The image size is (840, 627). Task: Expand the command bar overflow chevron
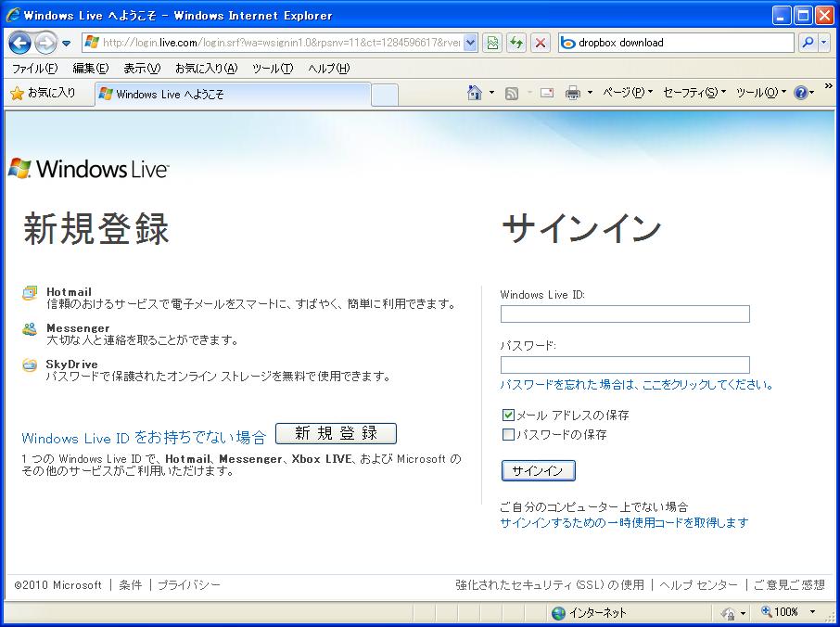tap(828, 86)
